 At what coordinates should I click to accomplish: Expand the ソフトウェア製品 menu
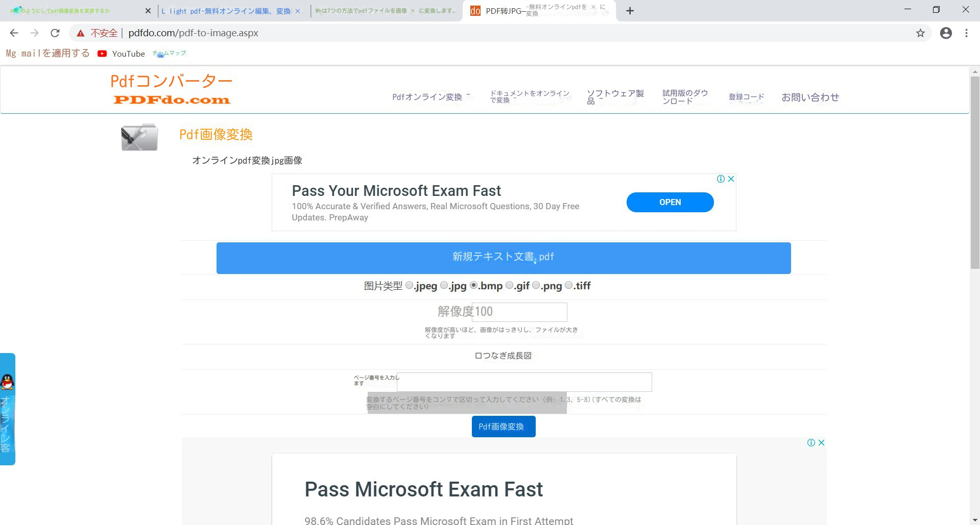(x=615, y=97)
